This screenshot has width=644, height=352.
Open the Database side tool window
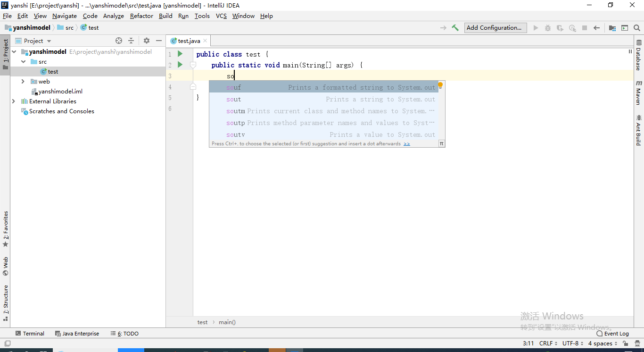[x=639, y=55]
